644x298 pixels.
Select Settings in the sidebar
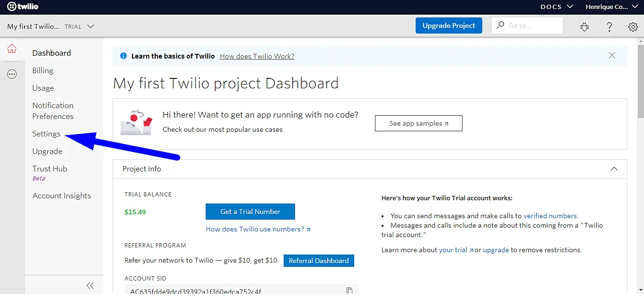tap(46, 134)
